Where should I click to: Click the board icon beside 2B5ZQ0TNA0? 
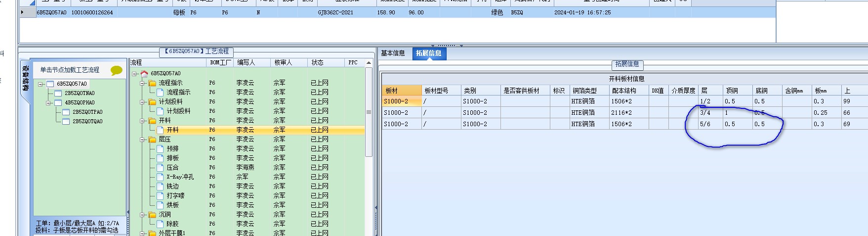pos(58,93)
